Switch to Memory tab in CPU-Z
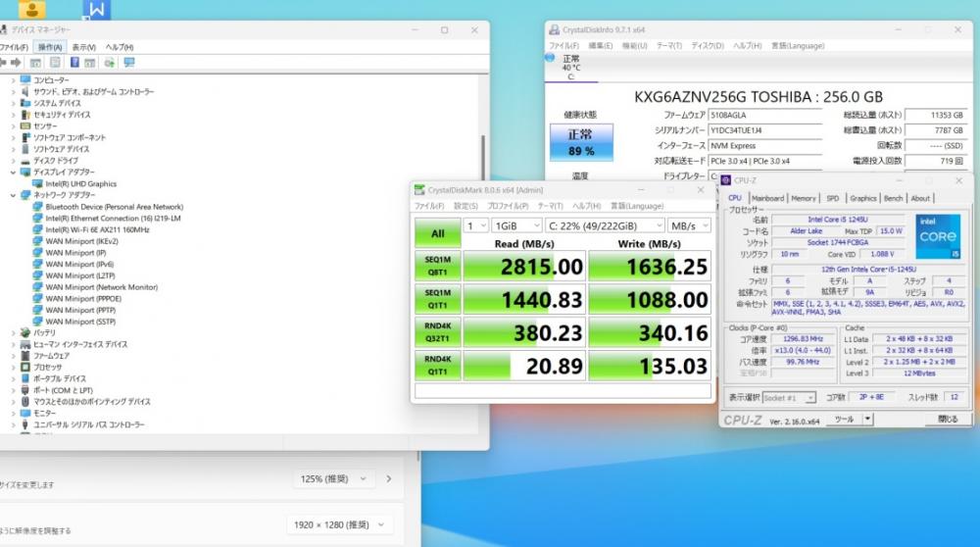Image resolution: width=980 pixels, height=547 pixels. point(804,198)
